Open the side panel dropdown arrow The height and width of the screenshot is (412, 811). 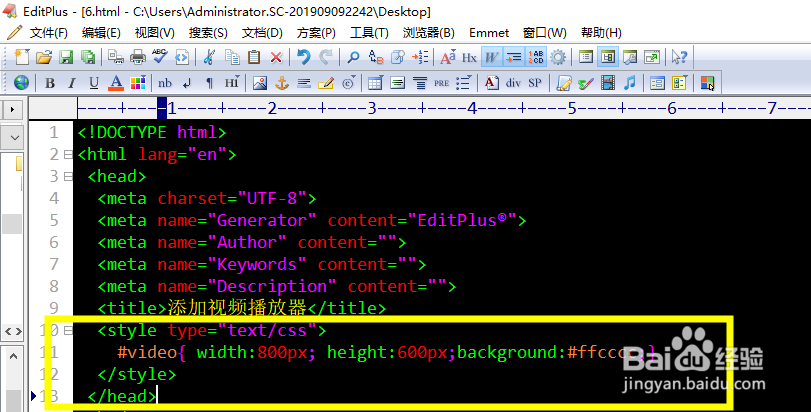pos(13,138)
